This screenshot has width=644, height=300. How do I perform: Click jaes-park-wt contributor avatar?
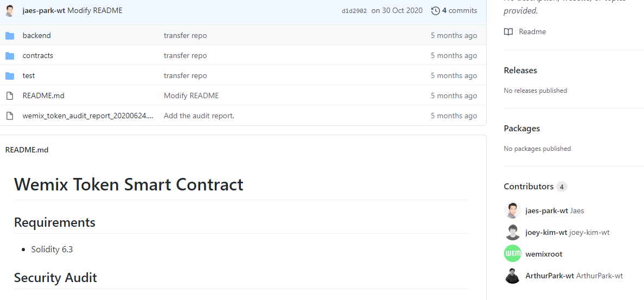(x=512, y=210)
